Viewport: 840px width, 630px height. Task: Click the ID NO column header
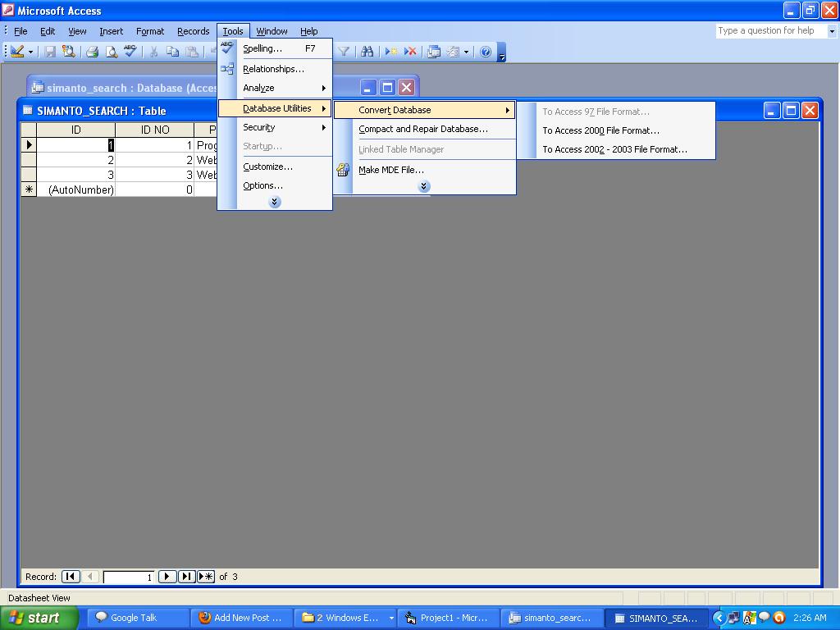tap(155, 130)
